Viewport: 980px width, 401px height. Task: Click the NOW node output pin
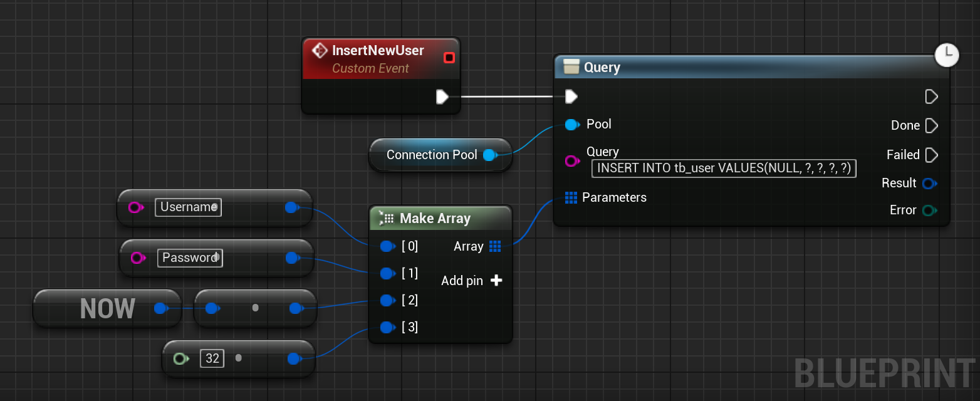point(161,308)
